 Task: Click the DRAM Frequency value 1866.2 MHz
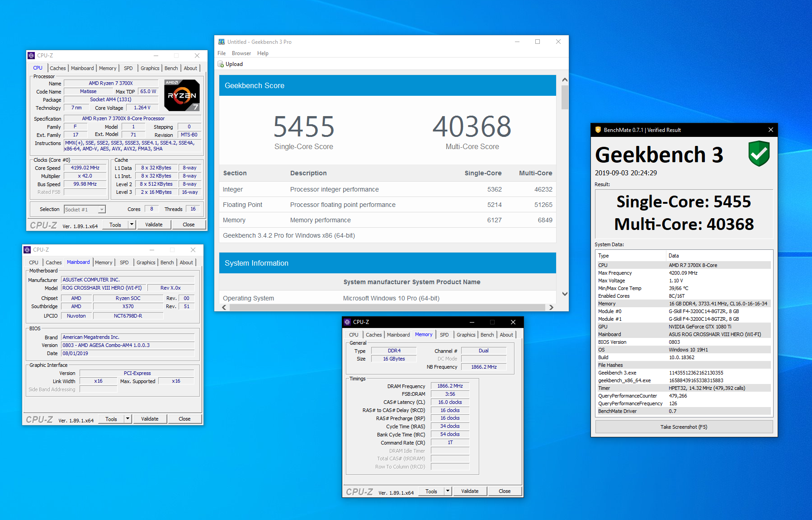(450, 386)
